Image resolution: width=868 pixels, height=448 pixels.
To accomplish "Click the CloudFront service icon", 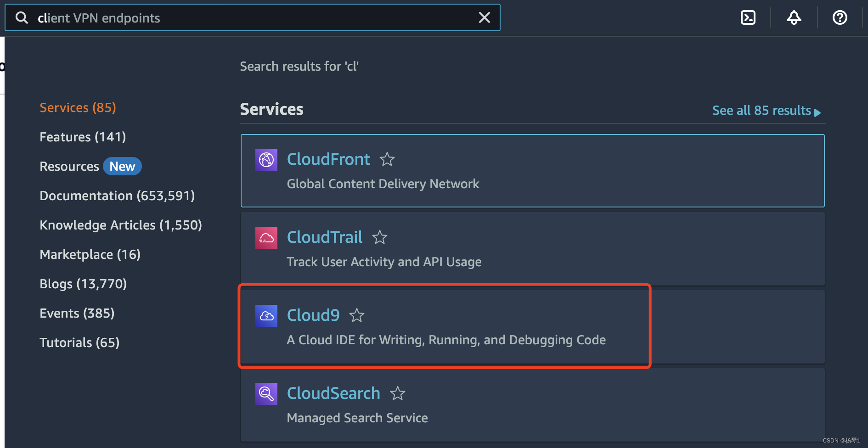I will pos(266,160).
